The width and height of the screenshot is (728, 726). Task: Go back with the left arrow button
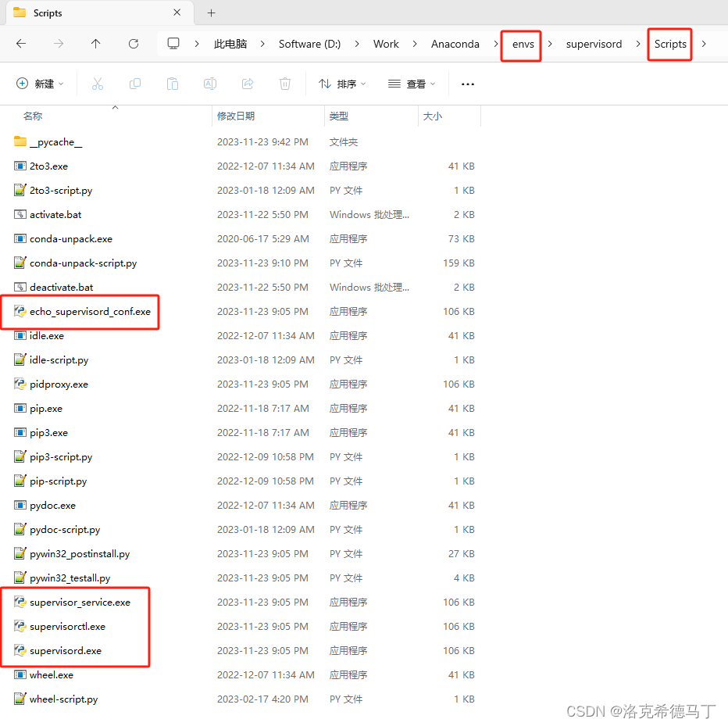[21, 44]
